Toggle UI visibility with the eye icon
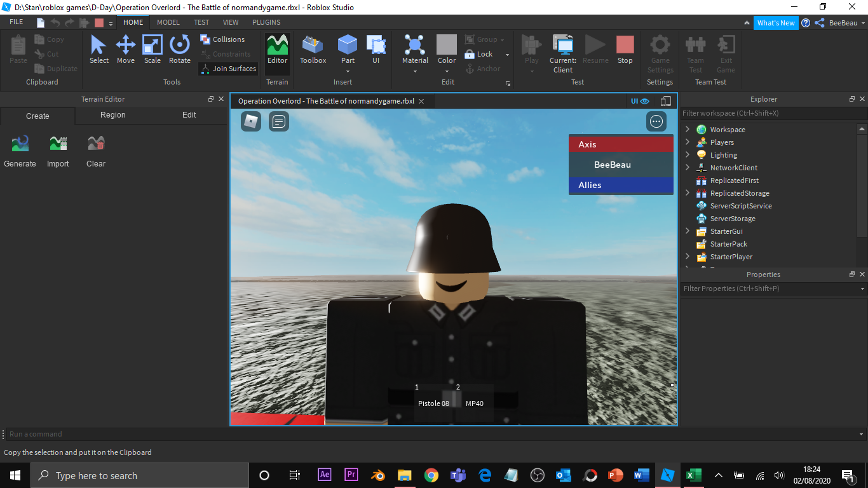This screenshot has height=488, width=868. pyautogui.click(x=644, y=101)
